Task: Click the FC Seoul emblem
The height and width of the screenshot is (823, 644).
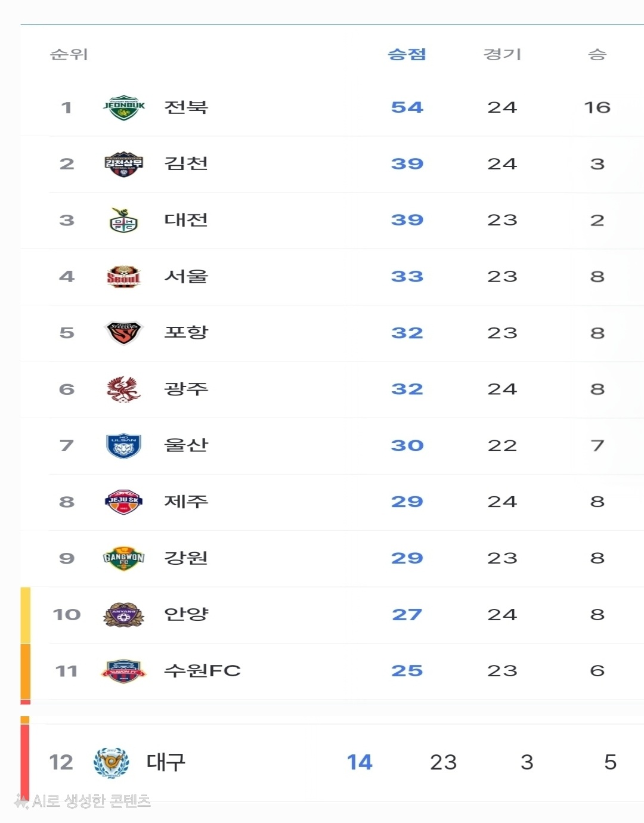Action: pyautogui.click(x=124, y=277)
